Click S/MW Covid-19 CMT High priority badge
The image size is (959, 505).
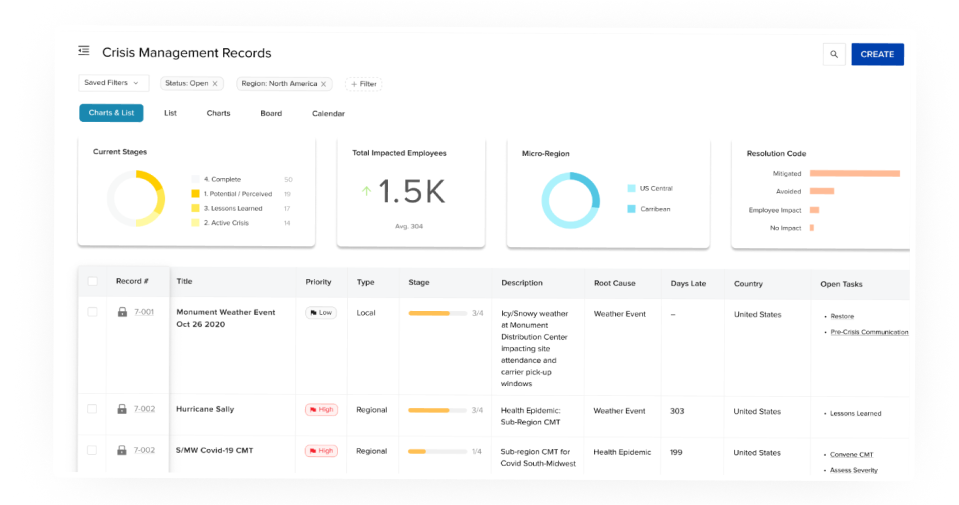pyautogui.click(x=321, y=451)
